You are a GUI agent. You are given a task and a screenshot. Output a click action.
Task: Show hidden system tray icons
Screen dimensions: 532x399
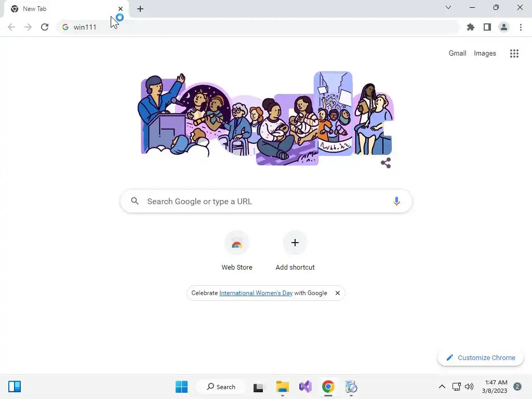pyautogui.click(x=442, y=387)
